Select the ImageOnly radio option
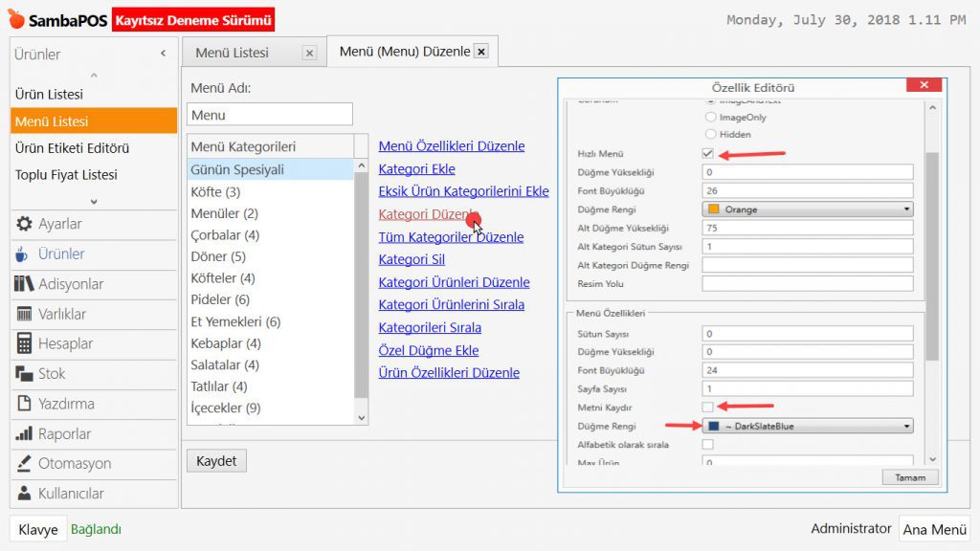The width and height of the screenshot is (980, 551). pos(710,118)
